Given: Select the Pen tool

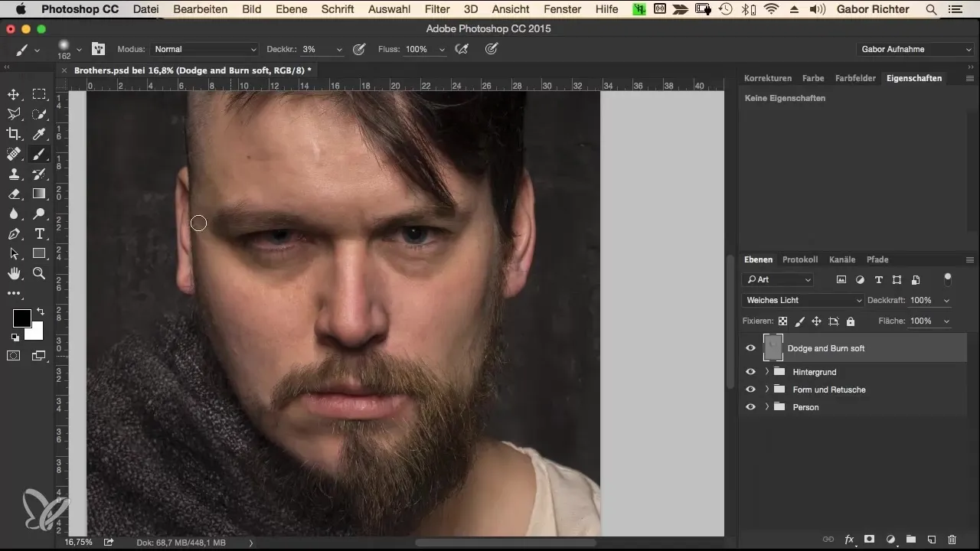Looking at the screenshot, I should 14,233.
